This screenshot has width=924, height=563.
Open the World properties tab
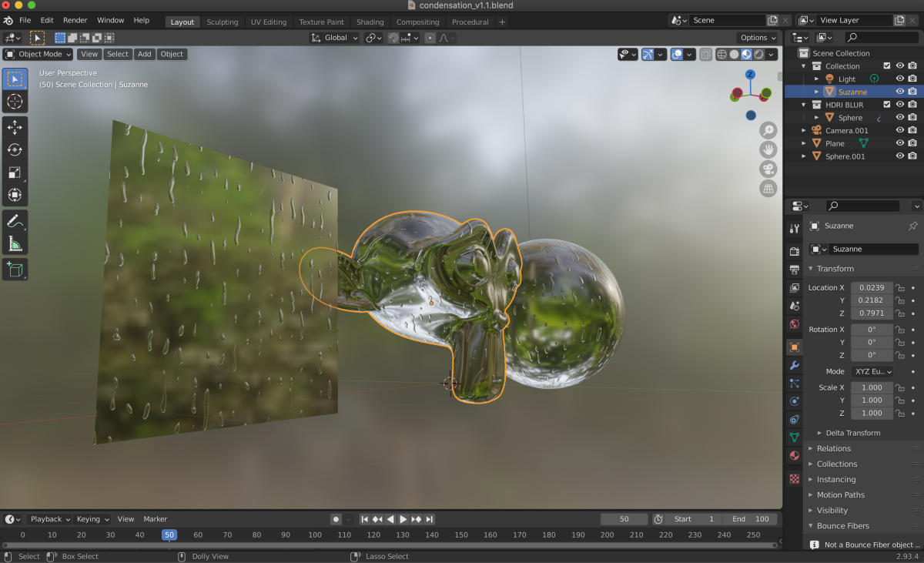[x=795, y=325]
